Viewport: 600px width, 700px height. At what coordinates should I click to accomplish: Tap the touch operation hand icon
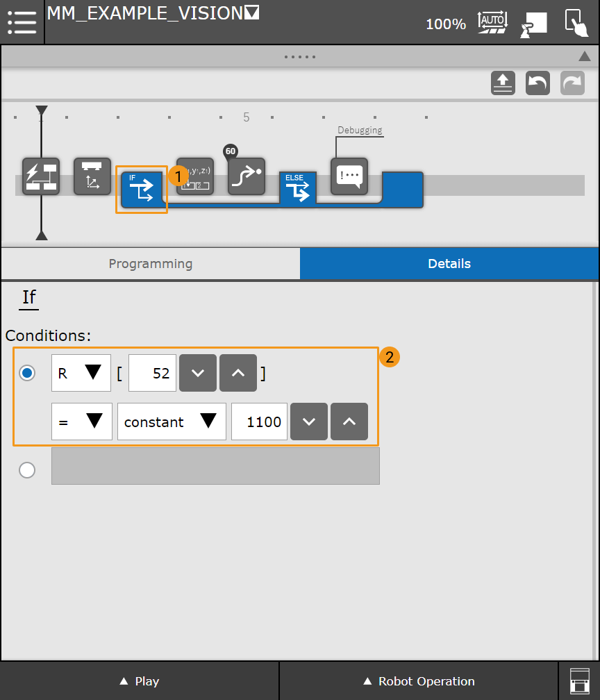[x=576, y=22]
